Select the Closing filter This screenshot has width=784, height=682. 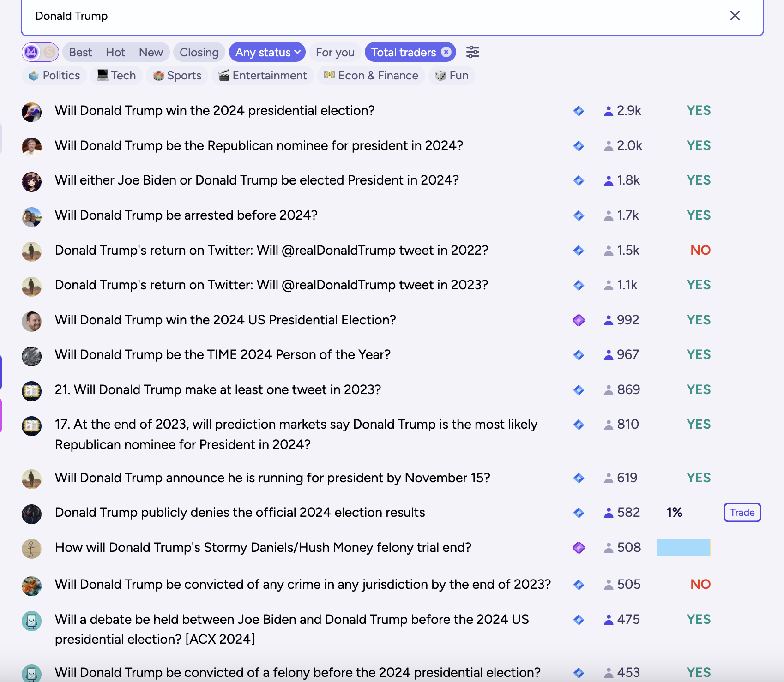pyautogui.click(x=199, y=52)
